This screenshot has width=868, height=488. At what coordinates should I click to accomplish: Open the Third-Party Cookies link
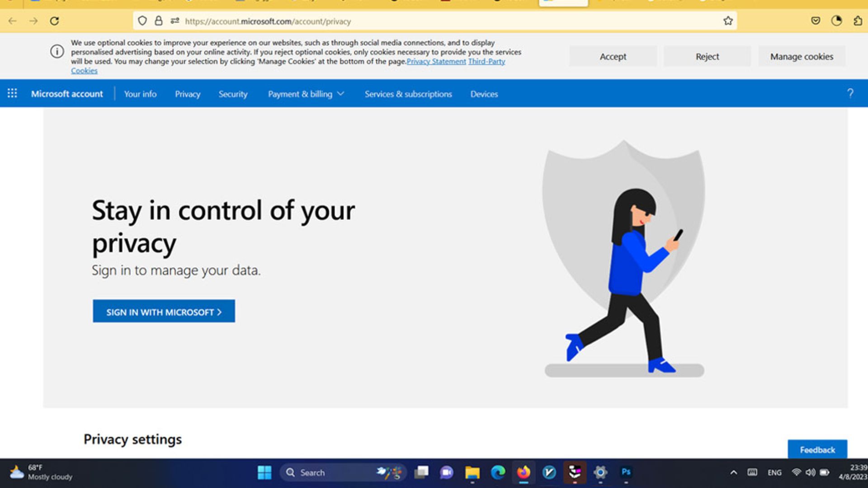486,62
